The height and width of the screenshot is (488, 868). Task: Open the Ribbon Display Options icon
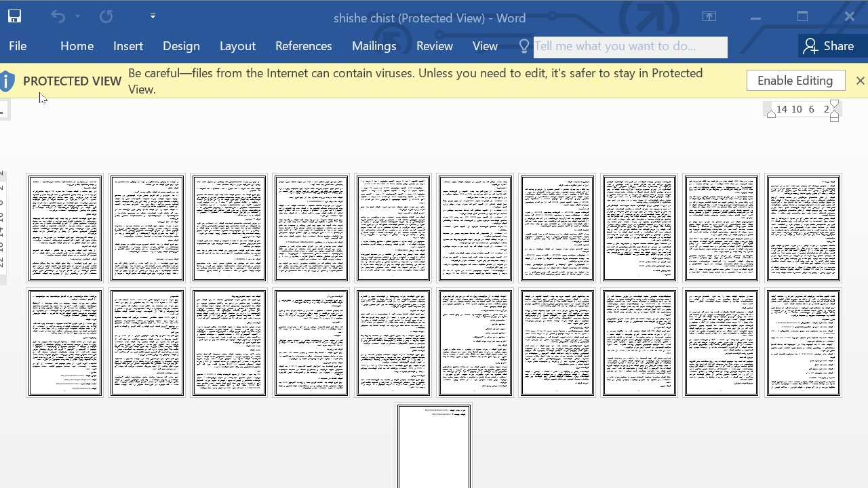[709, 17]
